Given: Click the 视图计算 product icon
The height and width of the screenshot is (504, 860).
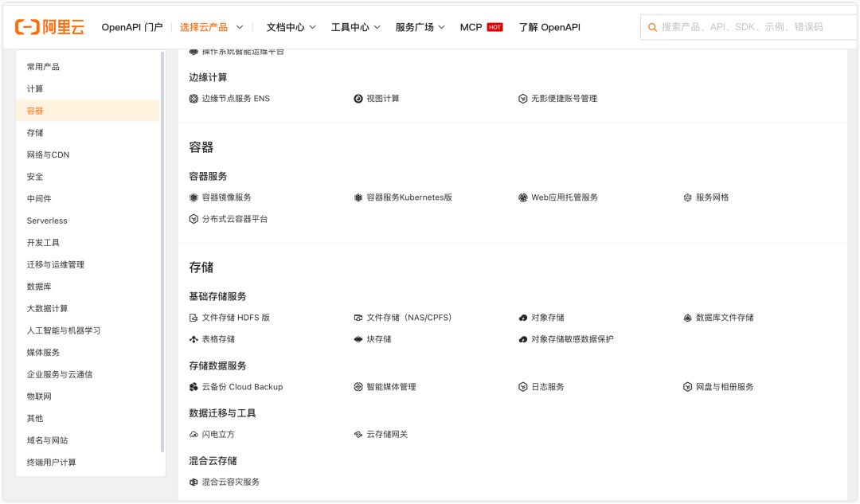Looking at the screenshot, I should point(358,99).
